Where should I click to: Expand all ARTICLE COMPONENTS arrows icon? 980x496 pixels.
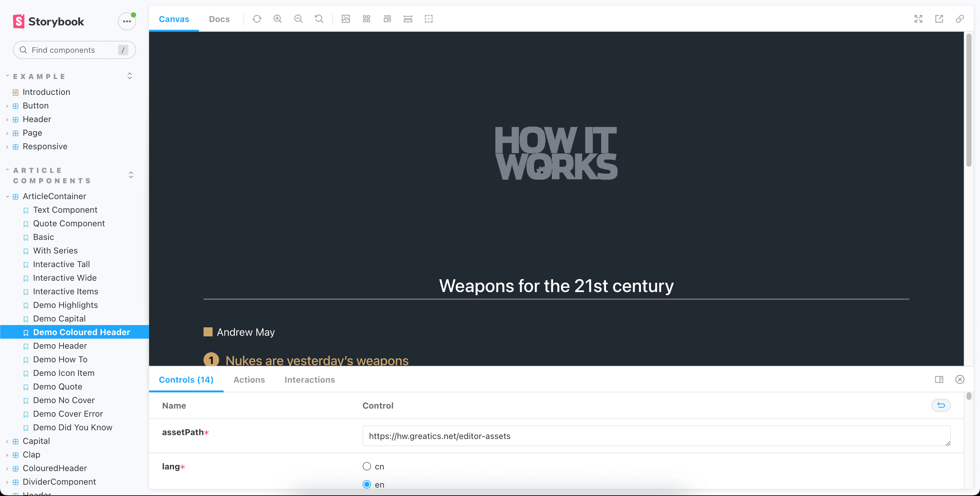pos(131,175)
